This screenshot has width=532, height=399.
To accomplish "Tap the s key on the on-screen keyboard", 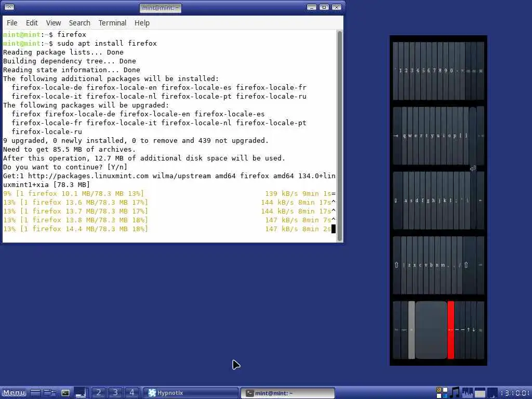I will click(411, 201).
